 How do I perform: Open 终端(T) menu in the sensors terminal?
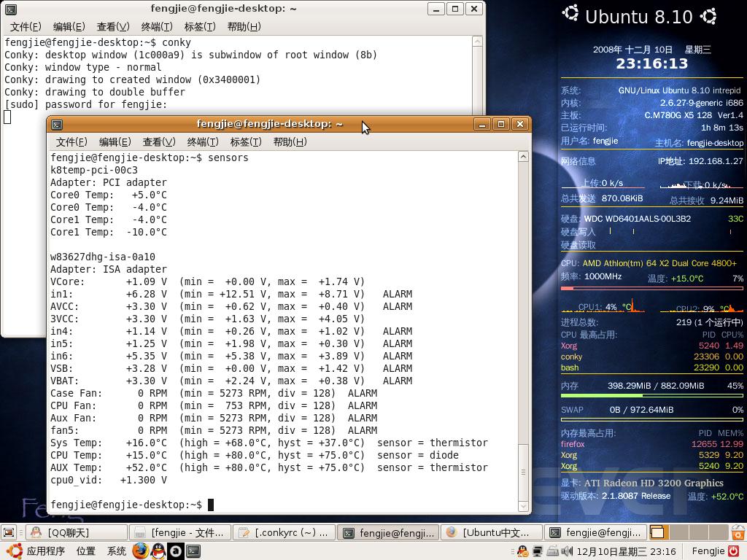203,142
